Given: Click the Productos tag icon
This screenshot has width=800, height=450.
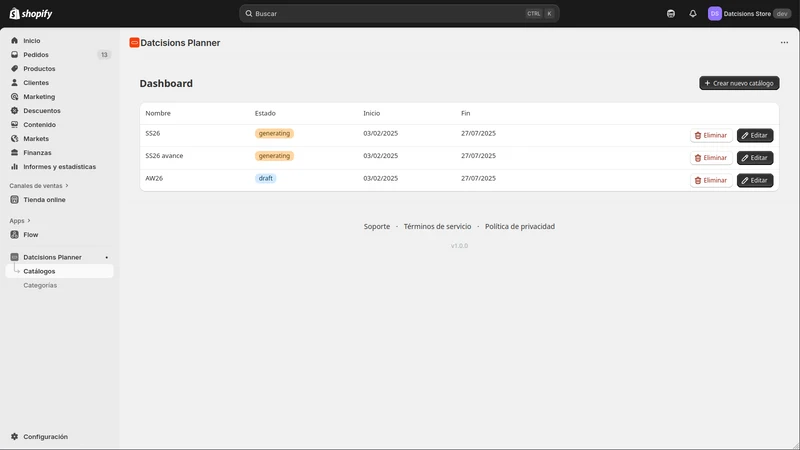Looking at the screenshot, I should [14, 68].
